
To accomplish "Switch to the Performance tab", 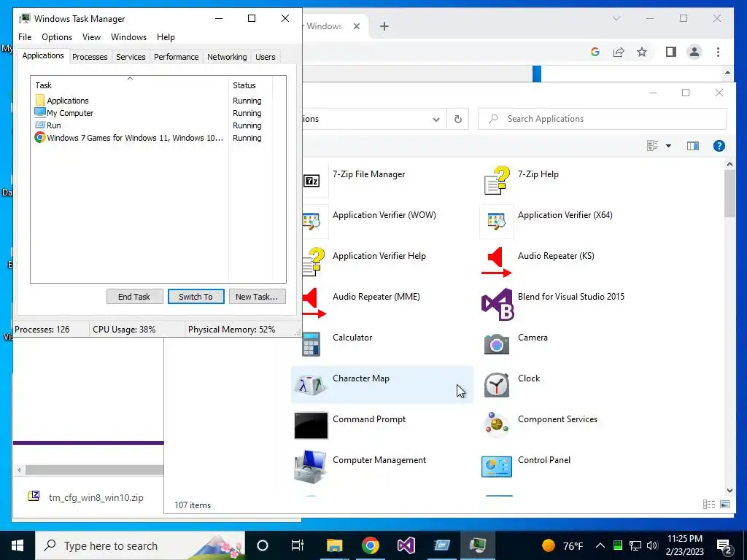I will click(x=176, y=57).
